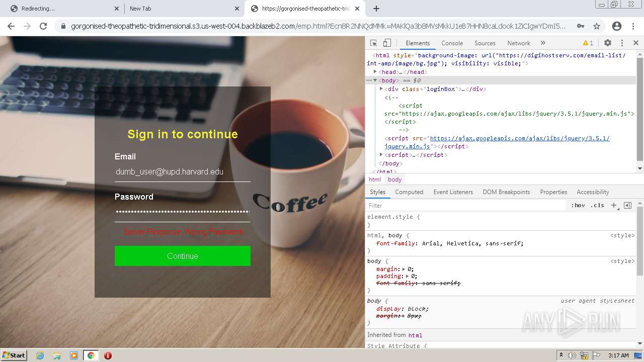Close the Redirecting tab

[x=117, y=9]
